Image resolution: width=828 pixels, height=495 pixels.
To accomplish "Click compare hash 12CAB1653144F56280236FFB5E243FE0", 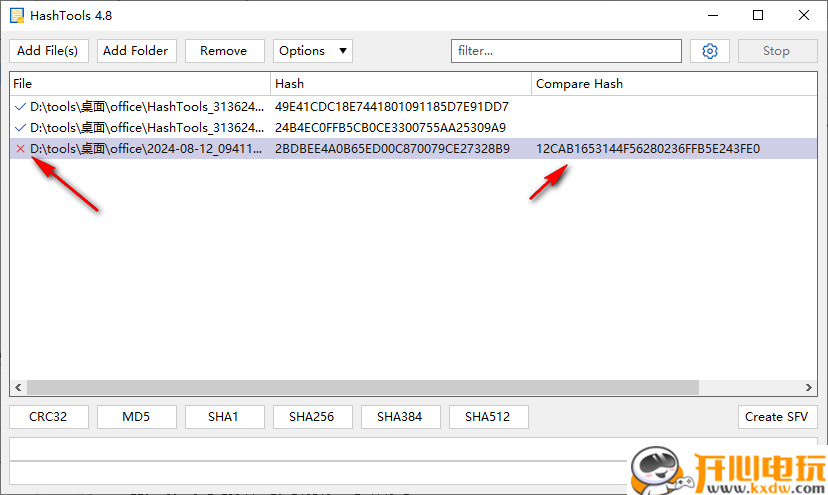I will coord(648,149).
